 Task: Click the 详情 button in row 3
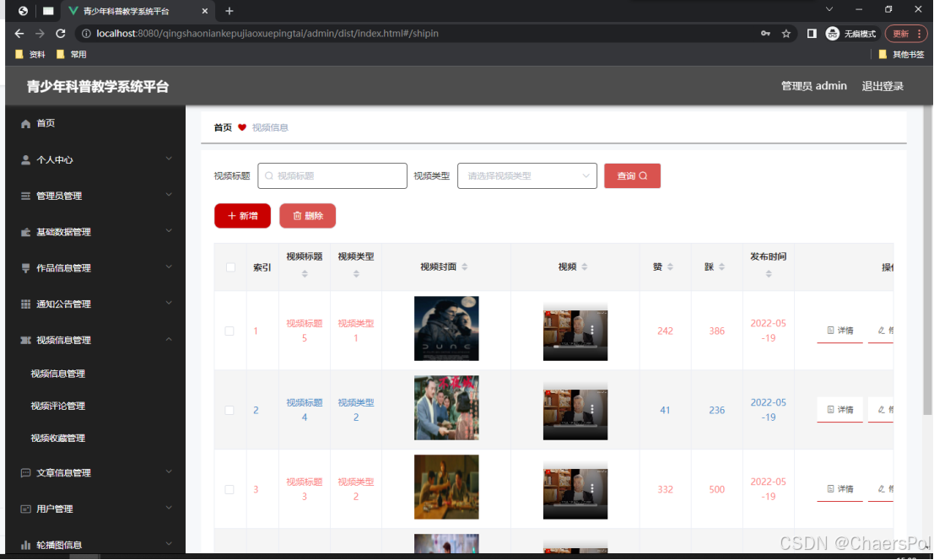click(840, 488)
